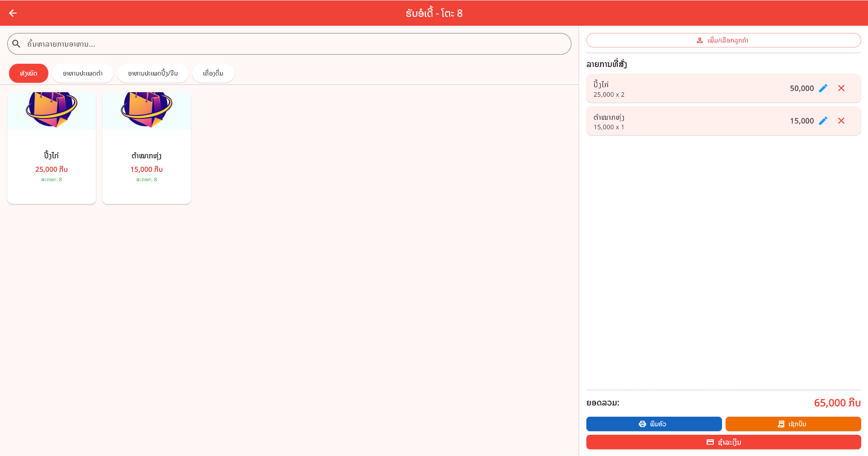This screenshot has width=868, height=456.
Task: Click the search magnifier icon
Action: [16, 44]
